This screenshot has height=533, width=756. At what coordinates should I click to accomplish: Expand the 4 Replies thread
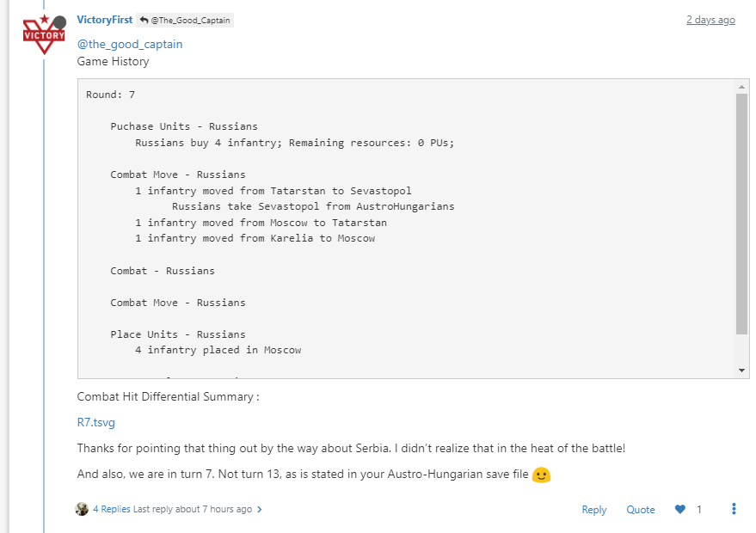pyautogui.click(x=111, y=509)
